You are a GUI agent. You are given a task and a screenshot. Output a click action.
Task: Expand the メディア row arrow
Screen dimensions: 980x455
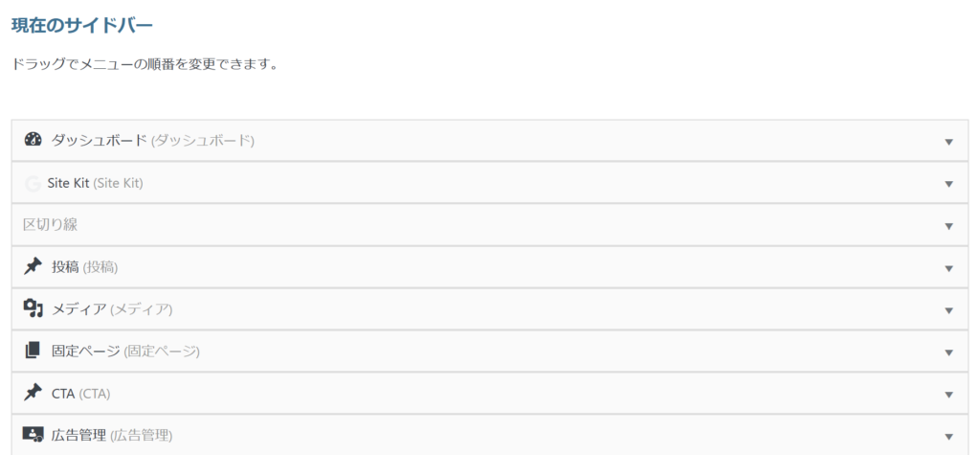948,310
